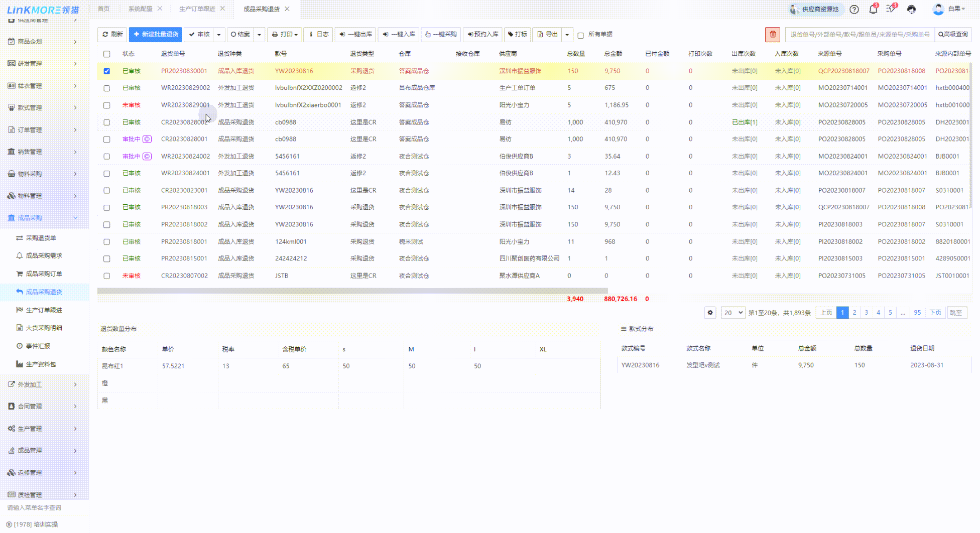Expand the 导出 export dropdown arrow
Viewport: 980px width, 533px height.
[x=567, y=34]
